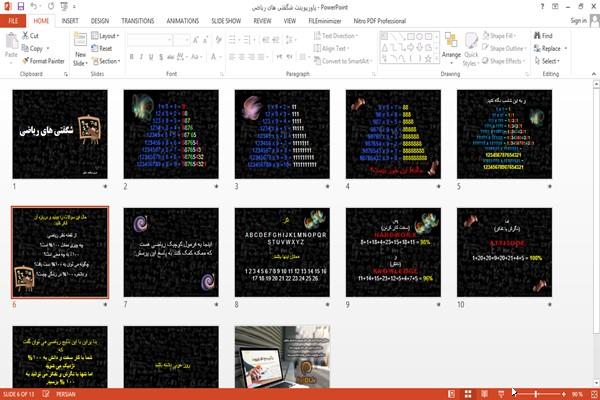Activate the Format Painter

43,61
